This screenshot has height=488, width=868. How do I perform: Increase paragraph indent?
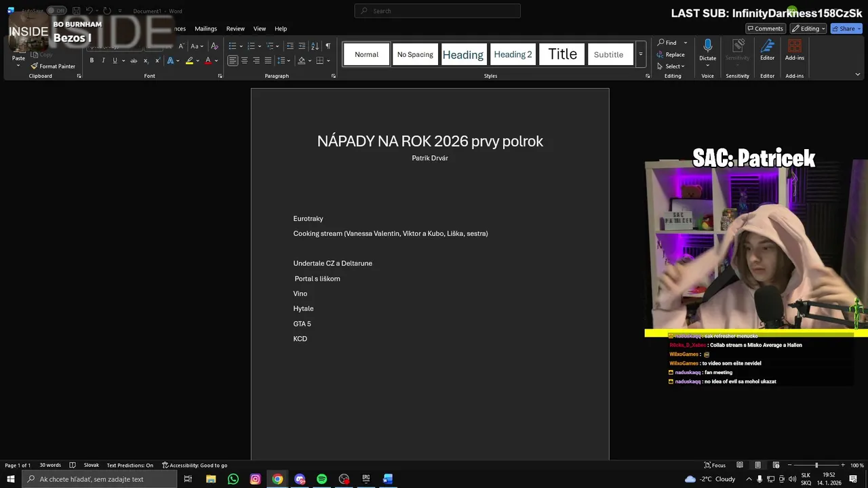pos(302,46)
